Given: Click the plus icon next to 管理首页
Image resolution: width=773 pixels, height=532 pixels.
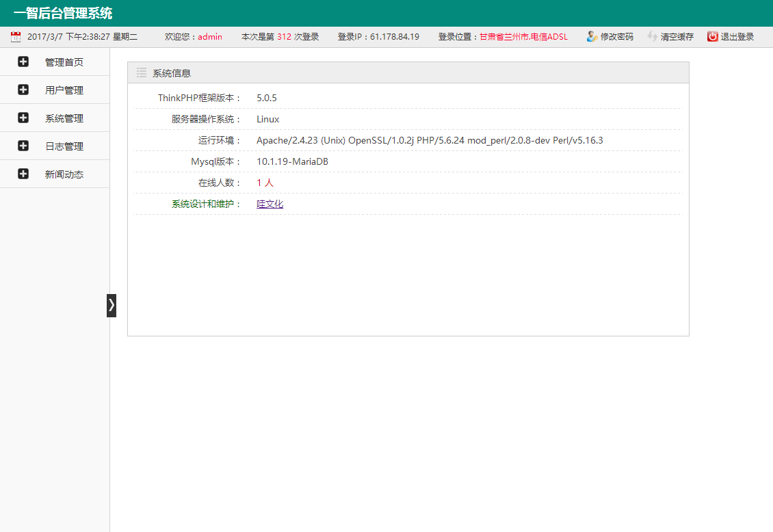Looking at the screenshot, I should click(x=22, y=62).
